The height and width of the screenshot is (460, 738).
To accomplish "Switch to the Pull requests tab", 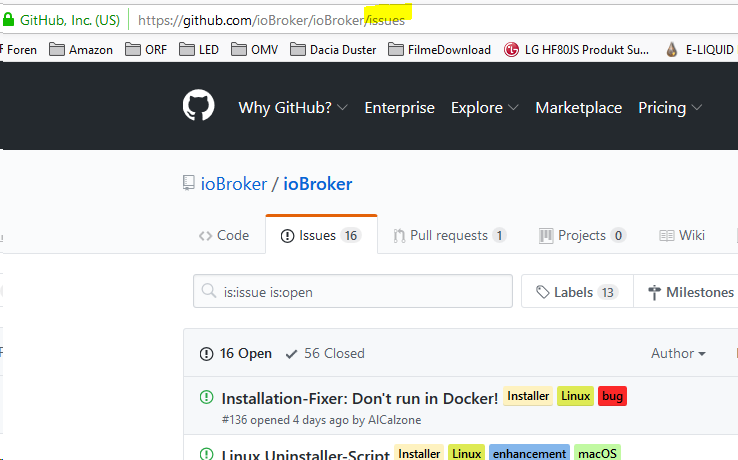I will point(450,235).
